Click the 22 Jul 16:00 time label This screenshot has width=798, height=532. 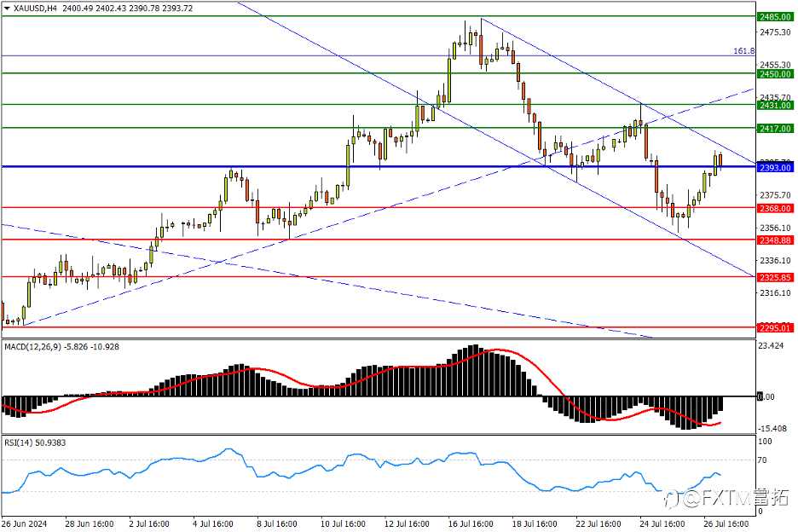coord(598,523)
